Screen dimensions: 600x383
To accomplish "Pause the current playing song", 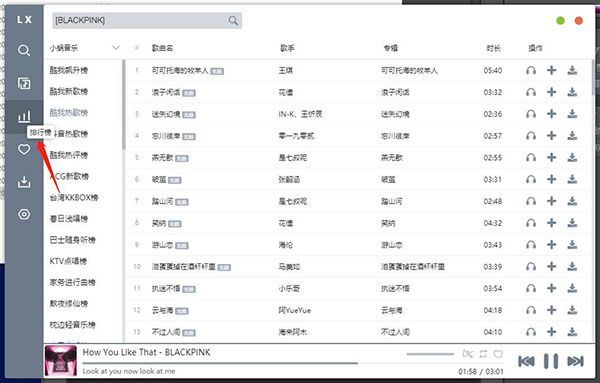I will click(551, 361).
